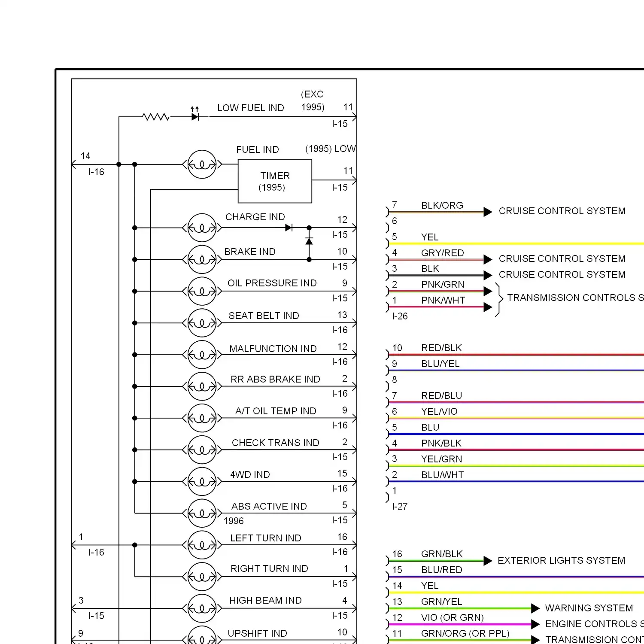Image resolution: width=644 pixels, height=644 pixels.
Task: Click the CHECK TRANS IND lamp symbol
Action: pyautogui.click(x=202, y=450)
